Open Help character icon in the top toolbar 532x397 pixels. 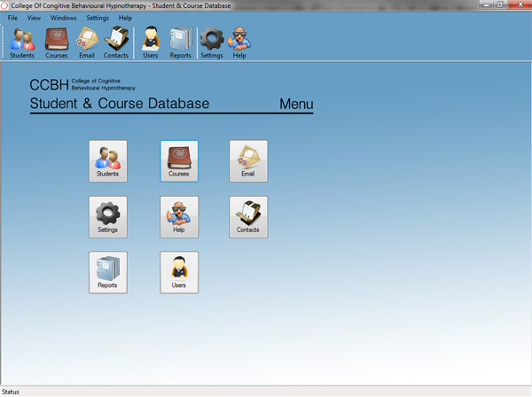(239, 43)
